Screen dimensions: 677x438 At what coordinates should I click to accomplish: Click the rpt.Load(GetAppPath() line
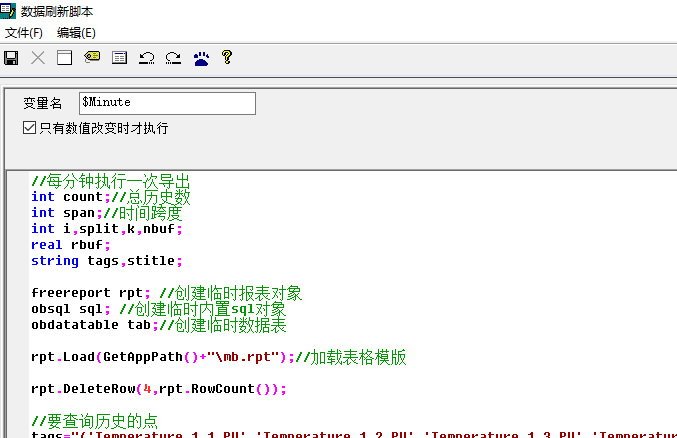pyautogui.click(x=218, y=357)
